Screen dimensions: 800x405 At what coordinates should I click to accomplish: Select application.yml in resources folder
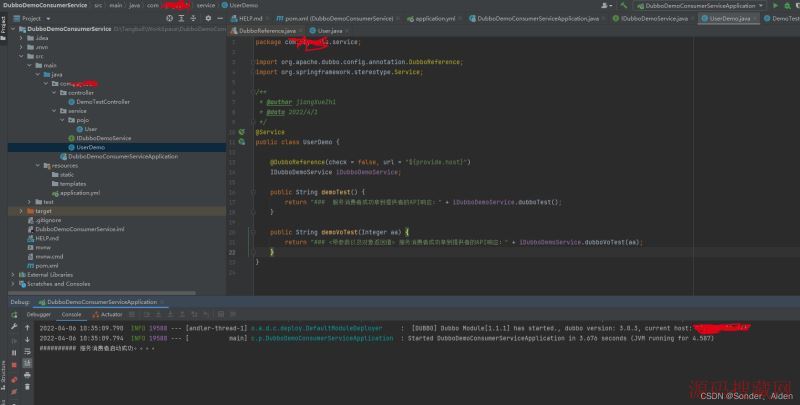tap(76, 193)
